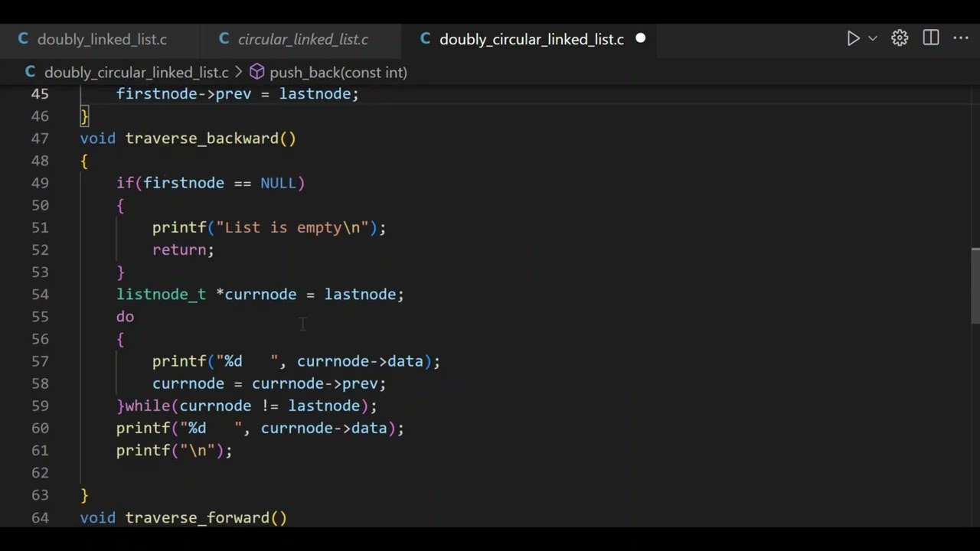980x551 pixels.
Task: Open breadcrumb push_back(const int) symbol
Action: tap(338, 72)
